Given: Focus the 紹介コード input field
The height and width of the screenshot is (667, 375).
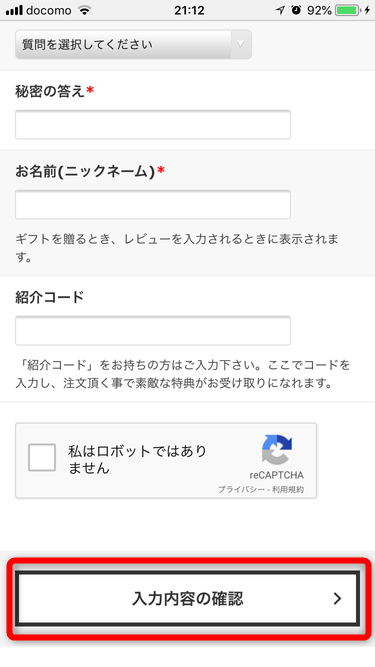Looking at the screenshot, I should [153, 331].
